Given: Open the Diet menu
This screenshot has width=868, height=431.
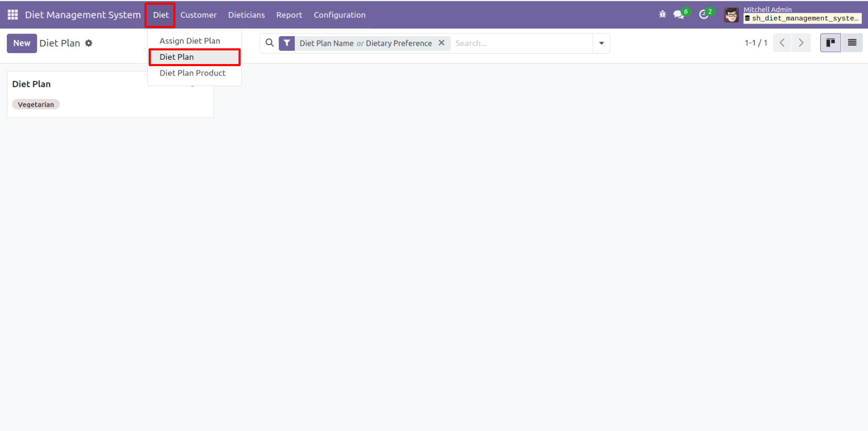Looking at the screenshot, I should point(161,15).
